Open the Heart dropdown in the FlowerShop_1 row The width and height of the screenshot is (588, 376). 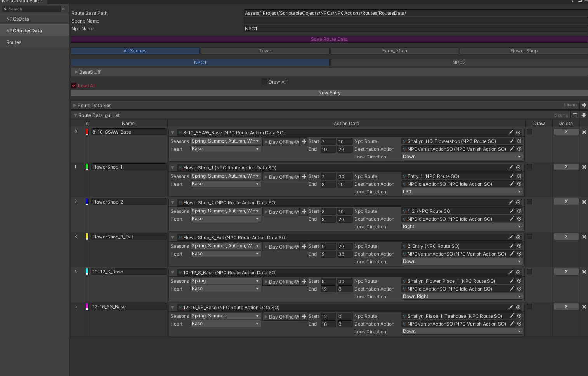point(225,184)
